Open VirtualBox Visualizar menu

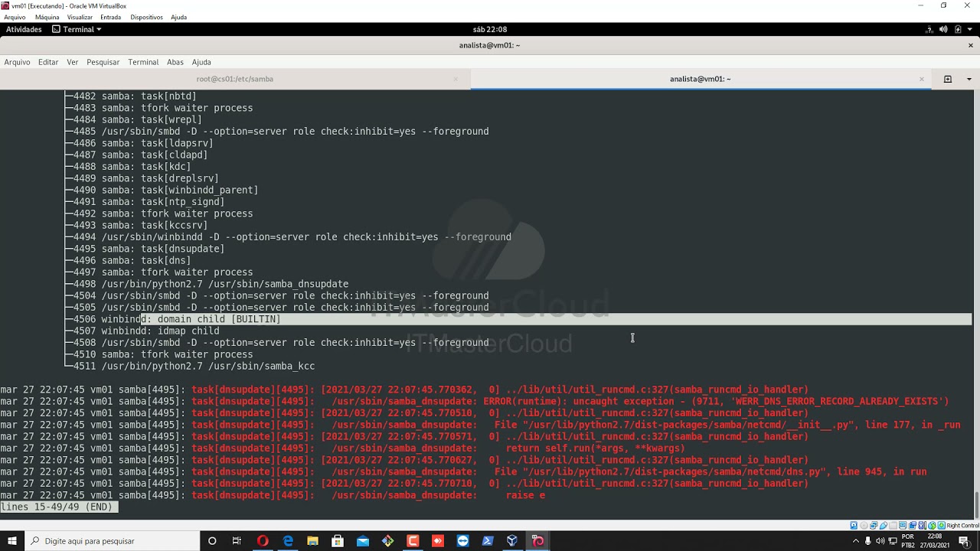point(80,17)
